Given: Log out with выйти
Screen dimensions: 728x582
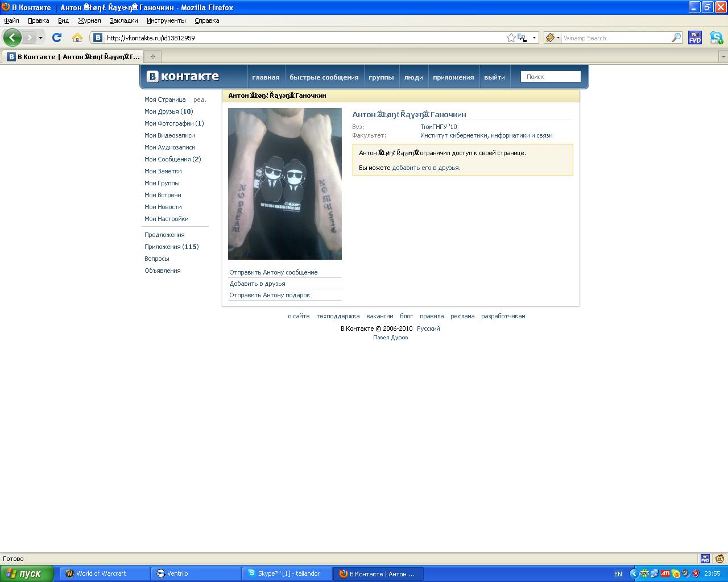Looking at the screenshot, I should click(x=494, y=77).
